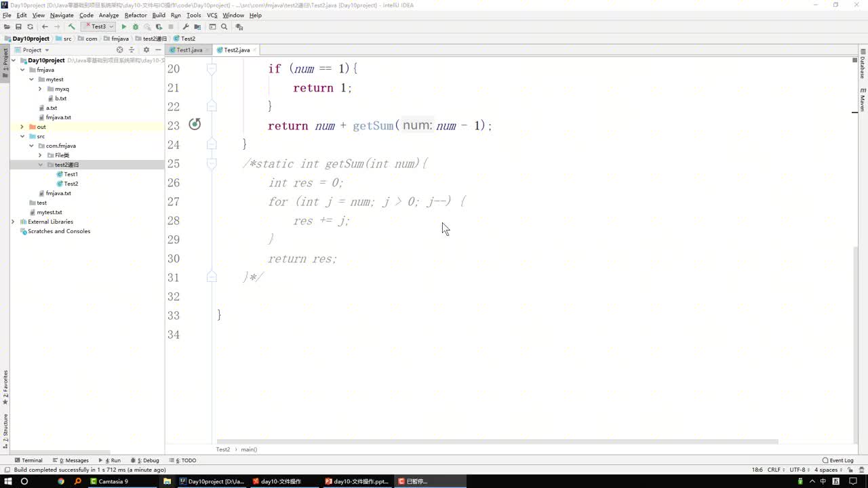Hide the Project panel with minus icon
Image resolution: width=868 pixels, height=488 pixels.
[158, 50]
